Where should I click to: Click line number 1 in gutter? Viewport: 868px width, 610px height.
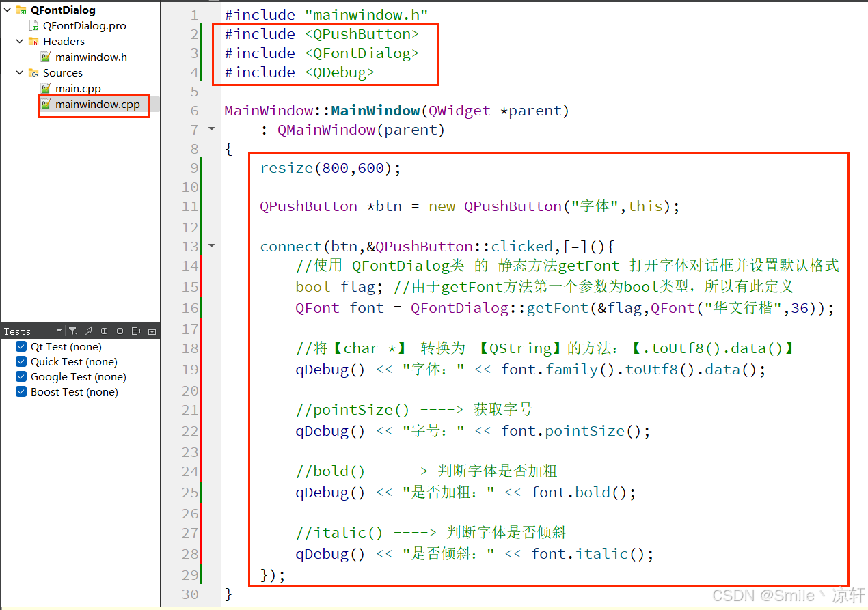tap(194, 15)
